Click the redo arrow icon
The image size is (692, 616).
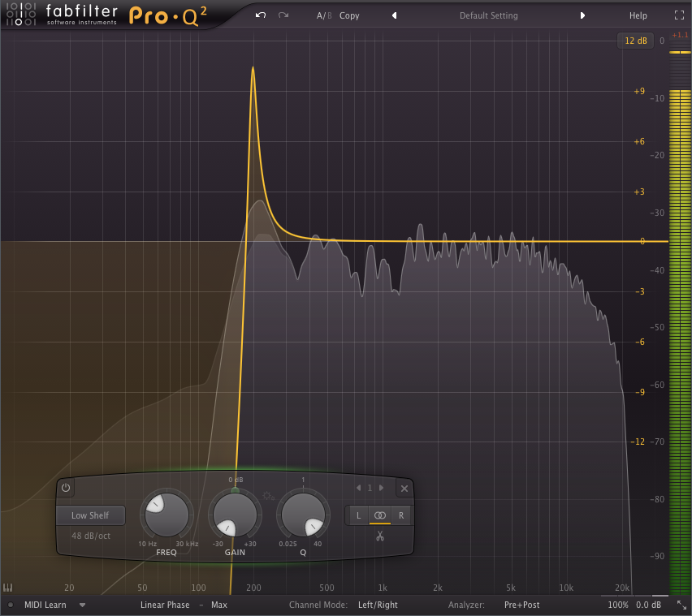[283, 15]
